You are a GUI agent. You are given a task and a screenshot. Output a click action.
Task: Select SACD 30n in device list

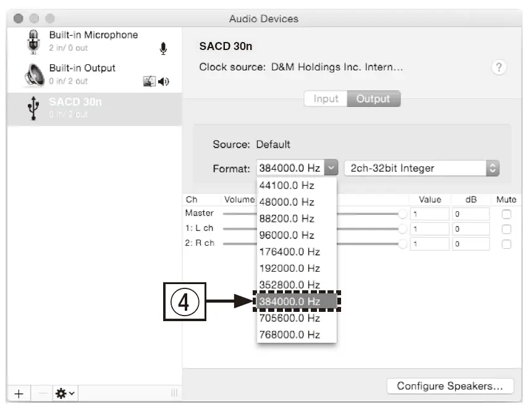[x=95, y=109]
